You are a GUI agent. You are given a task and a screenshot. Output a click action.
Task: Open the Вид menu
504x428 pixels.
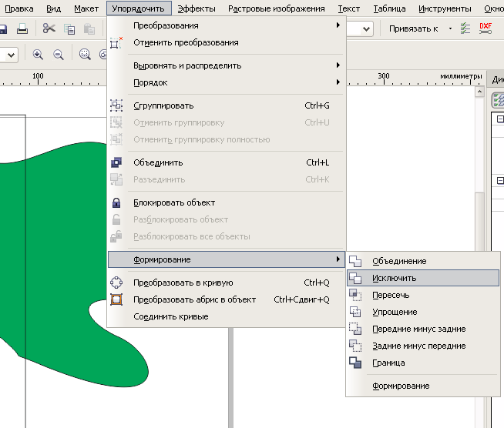[x=53, y=8]
